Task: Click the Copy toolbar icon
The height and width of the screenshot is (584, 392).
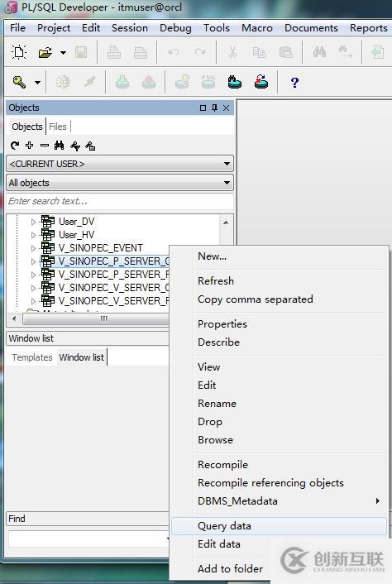Action: pyautogui.click(x=259, y=52)
